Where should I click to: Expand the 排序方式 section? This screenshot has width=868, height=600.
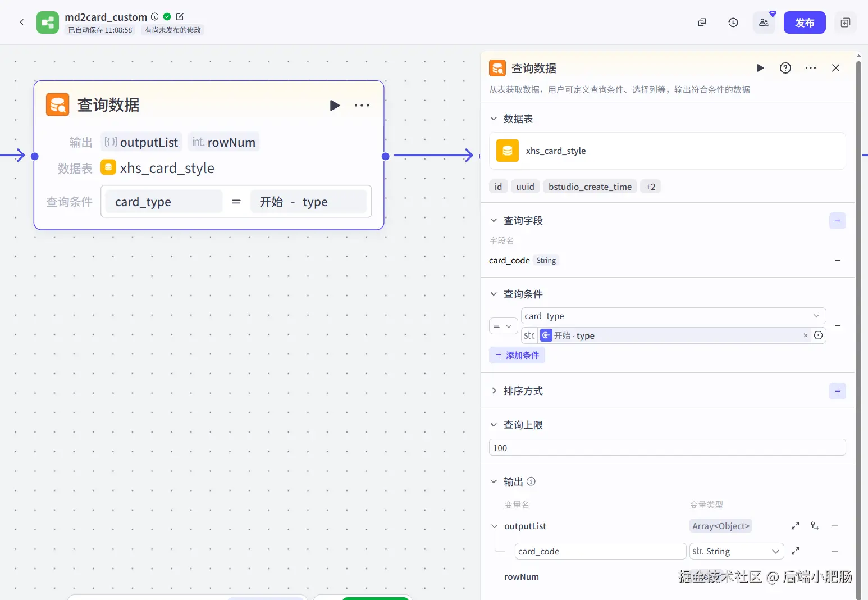(494, 390)
